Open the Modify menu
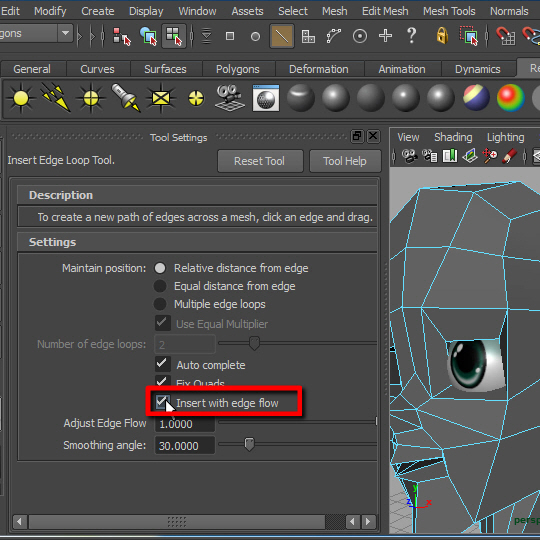The height and width of the screenshot is (540, 540). click(50, 11)
